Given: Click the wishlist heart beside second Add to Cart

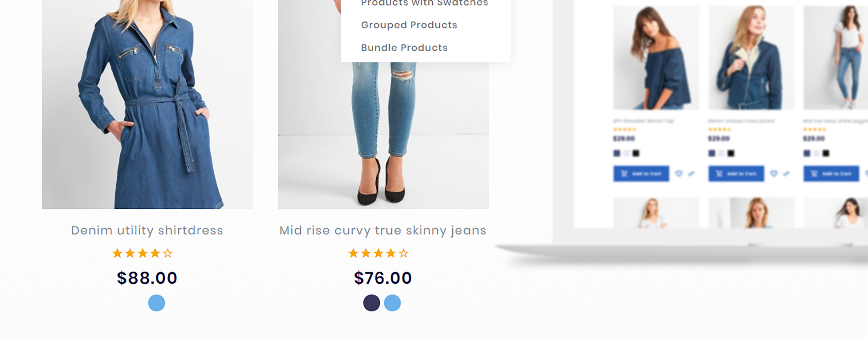Looking at the screenshot, I should click(774, 174).
